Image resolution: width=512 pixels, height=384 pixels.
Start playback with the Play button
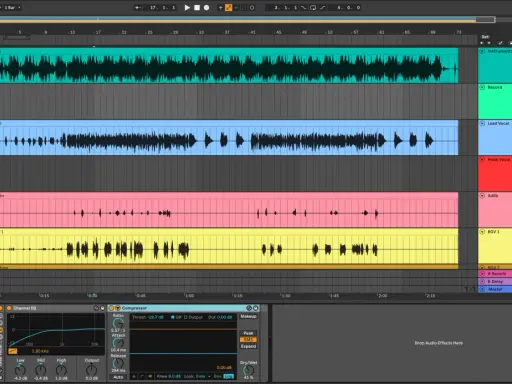click(x=187, y=7)
